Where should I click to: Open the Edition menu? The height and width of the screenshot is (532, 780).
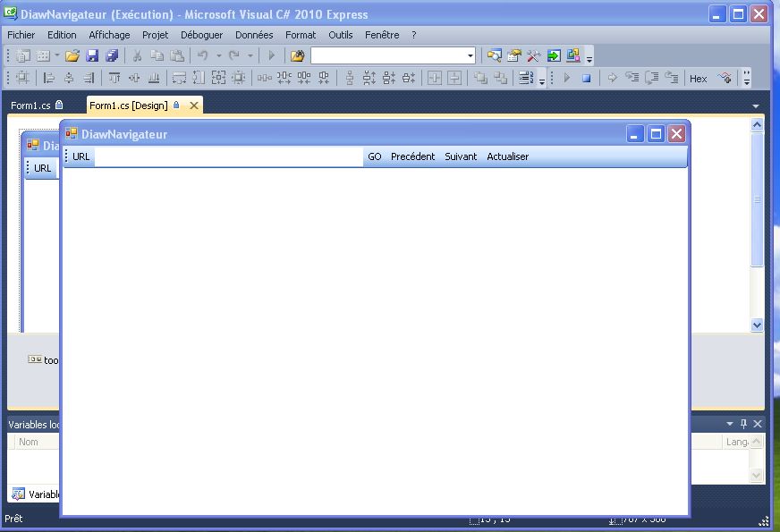pyautogui.click(x=62, y=35)
